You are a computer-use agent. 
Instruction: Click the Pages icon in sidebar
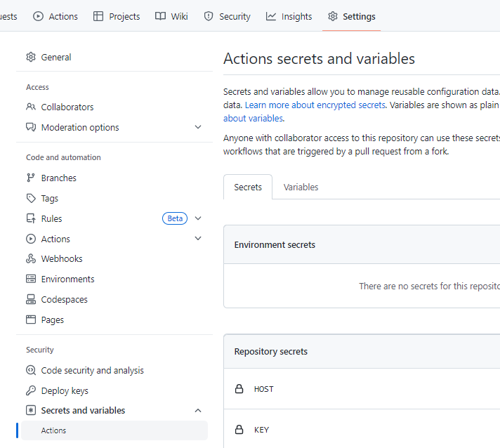point(31,320)
